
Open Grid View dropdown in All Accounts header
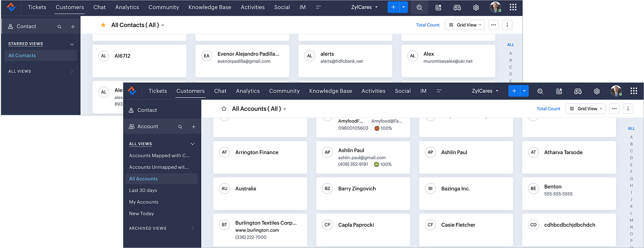(586, 109)
